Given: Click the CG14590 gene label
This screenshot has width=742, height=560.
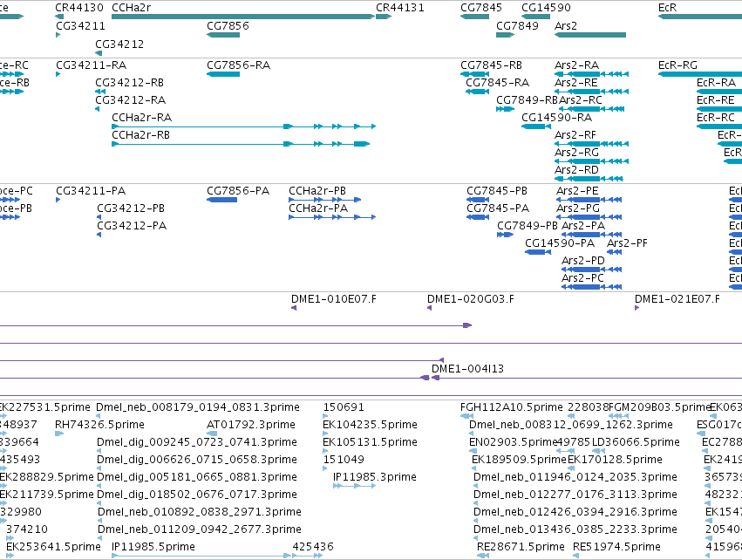Looking at the screenshot, I should 546,8.
